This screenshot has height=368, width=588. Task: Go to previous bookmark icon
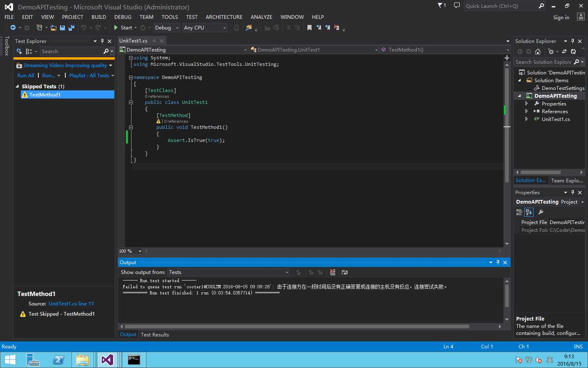tap(318, 28)
